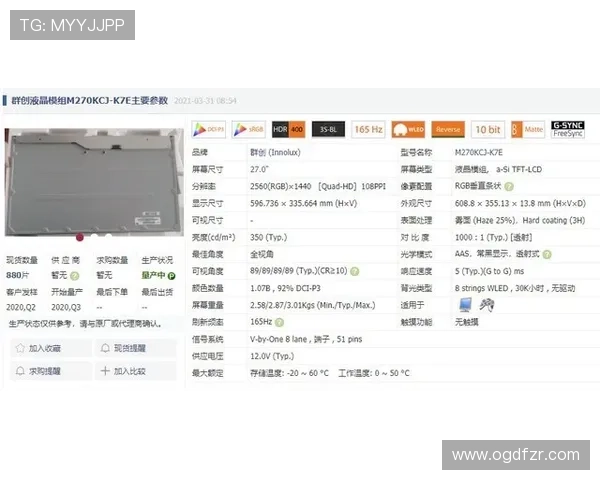Click model name M270KCJ-K7E value
Image resolution: width=600 pixels, height=480 pixels.
[479, 152]
